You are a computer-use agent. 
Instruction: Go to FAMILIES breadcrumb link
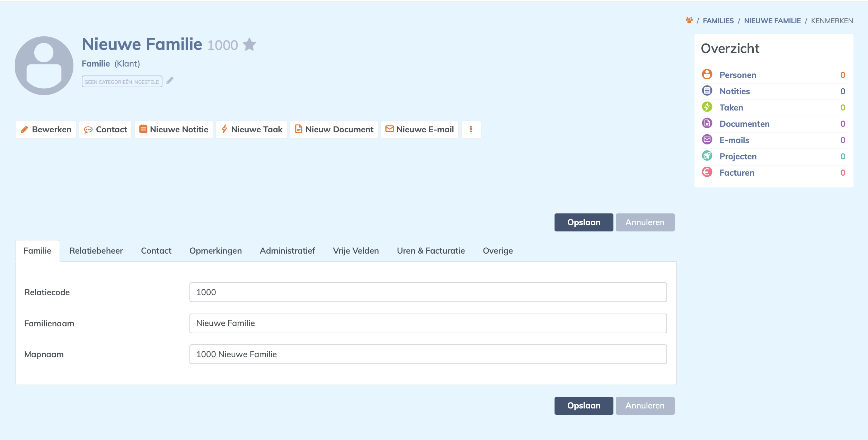coord(718,21)
